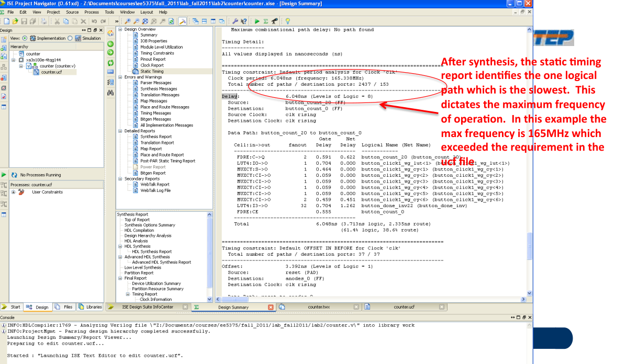The width and height of the screenshot is (626, 364).
Task: Select counter.ucf in the Hierarchy tree
Action: point(51,72)
